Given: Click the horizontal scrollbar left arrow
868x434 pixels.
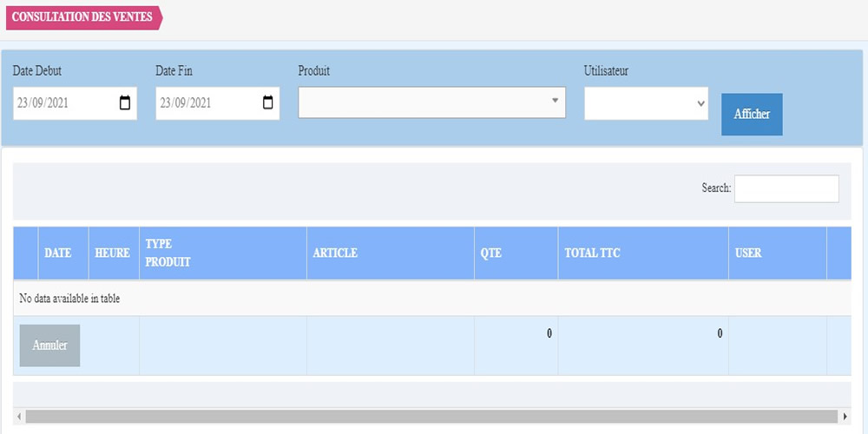Looking at the screenshot, I should (x=19, y=417).
